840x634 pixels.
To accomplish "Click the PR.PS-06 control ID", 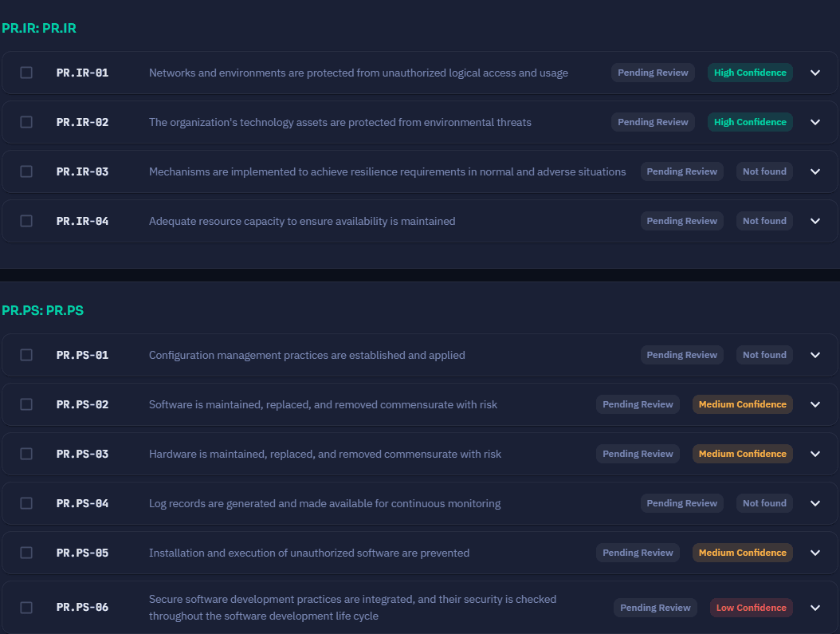I will (x=83, y=607).
